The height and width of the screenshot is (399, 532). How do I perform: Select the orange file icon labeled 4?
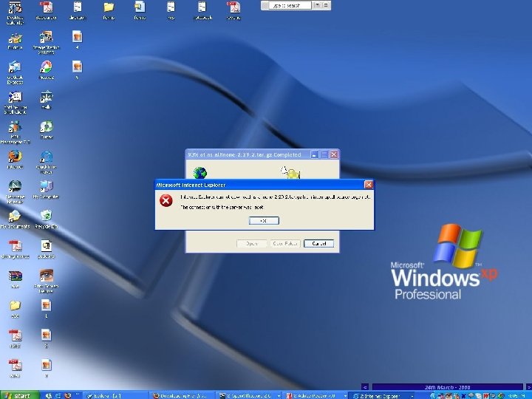point(78,38)
